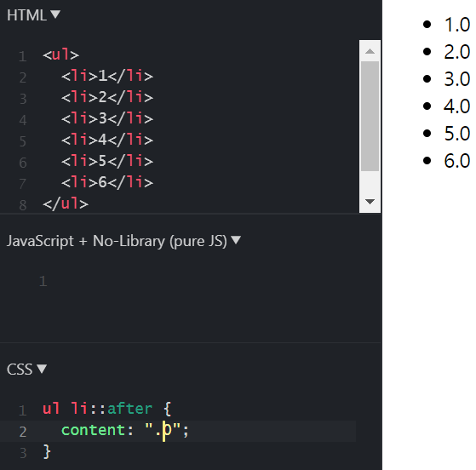
Task: Click the <li>4</li> code line
Action: [107, 140]
